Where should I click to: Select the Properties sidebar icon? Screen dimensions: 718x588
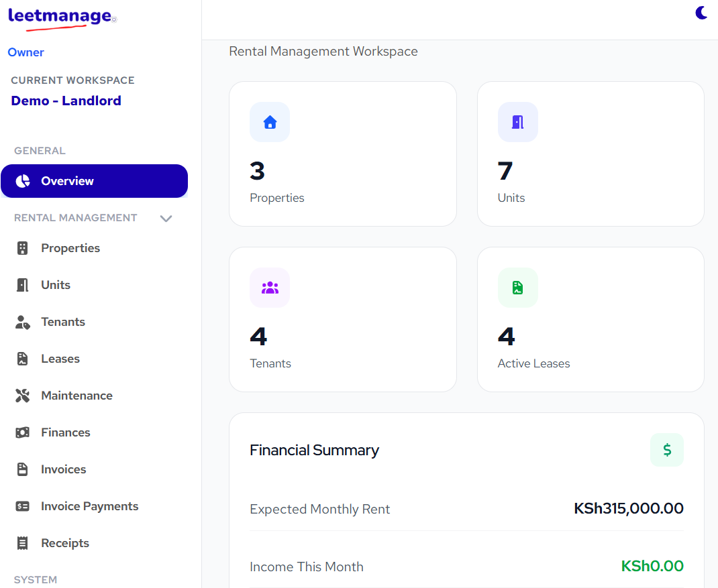[x=22, y=247]
